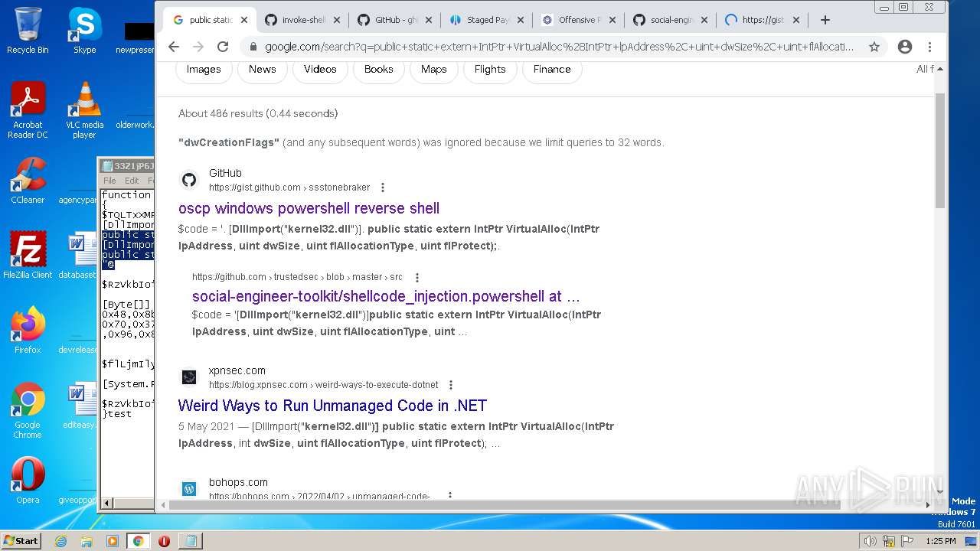Open the Skype desktop shortcut
Image resolution: width=980 pixels, height=551 pixels.
click(x=84, y=31)
